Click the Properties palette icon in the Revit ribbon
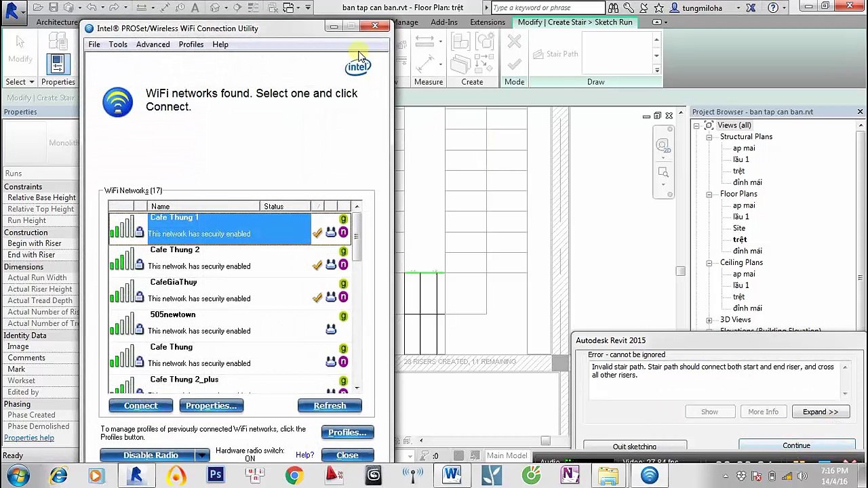Screen dimensions: 868x488 point(58,64)
